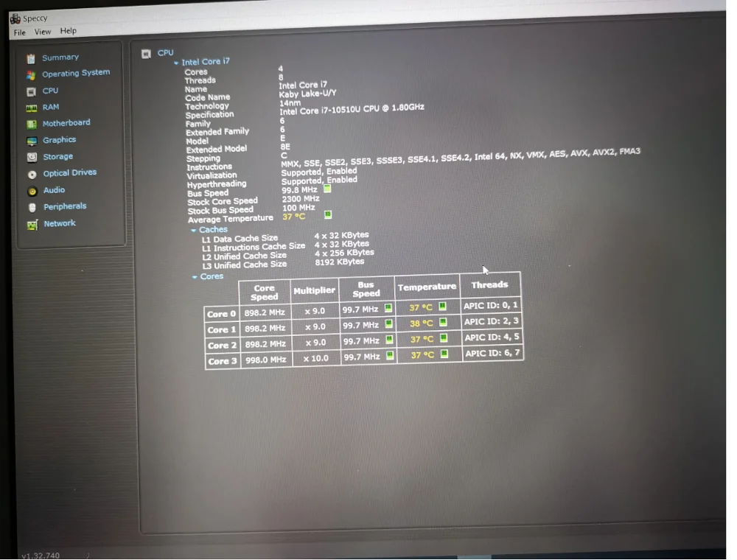This screenshot has height=560, width=737.
Task: Click the Operating System Windows flag icon
Action: (x=31, y=75)
